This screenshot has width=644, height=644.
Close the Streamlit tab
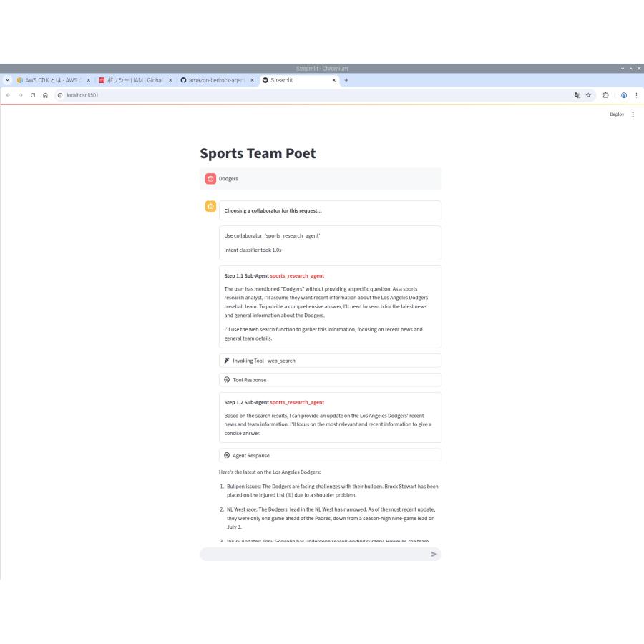tap(334, 80)
